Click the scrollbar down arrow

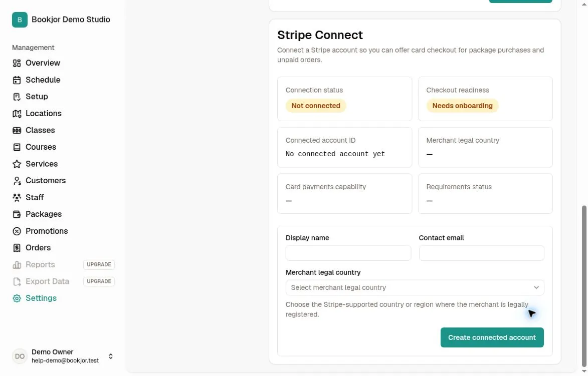tap(584, 371)
